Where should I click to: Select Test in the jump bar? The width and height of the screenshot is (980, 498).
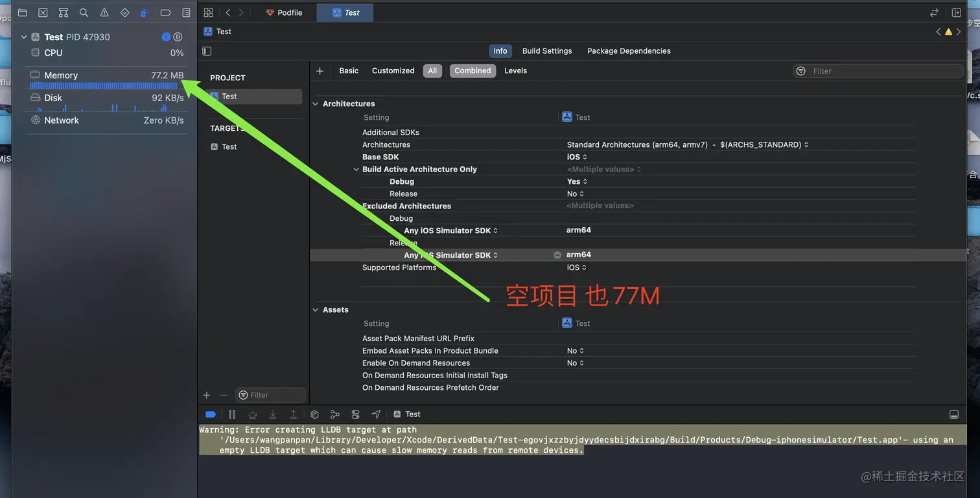tap(218, 31)
